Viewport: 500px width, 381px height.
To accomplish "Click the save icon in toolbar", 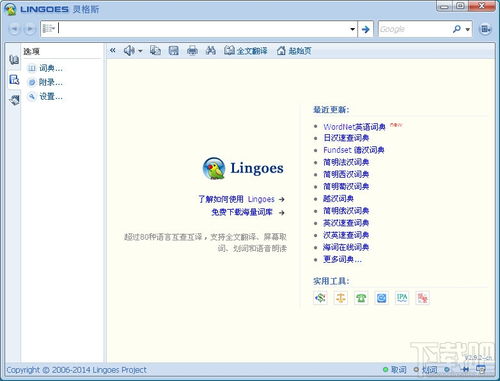I will pyautogui.click(x=173, y=51).
